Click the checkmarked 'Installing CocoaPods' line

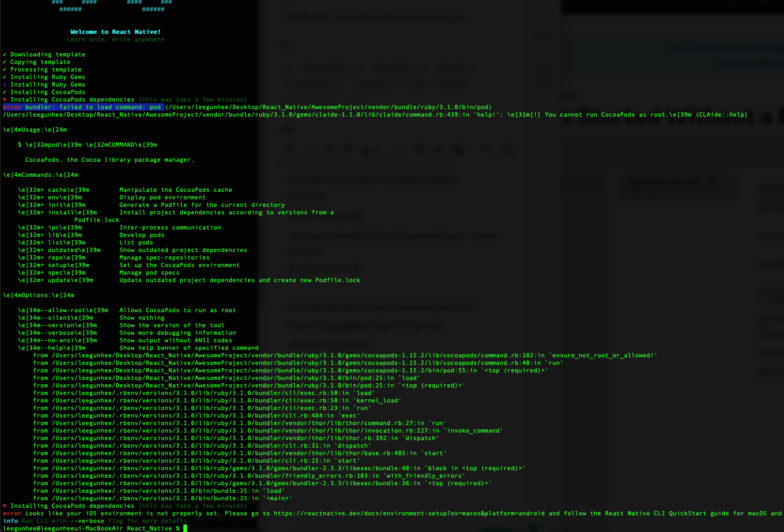click(x=44, y=92)
